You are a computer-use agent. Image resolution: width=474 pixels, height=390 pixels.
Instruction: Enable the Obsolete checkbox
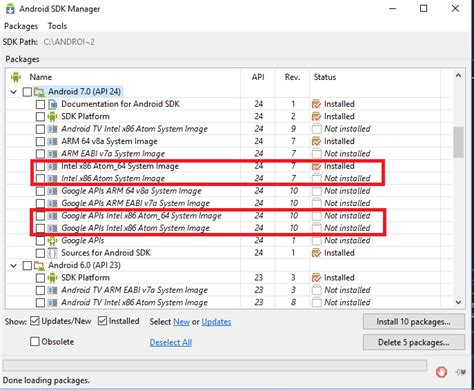tap(35, 341)
